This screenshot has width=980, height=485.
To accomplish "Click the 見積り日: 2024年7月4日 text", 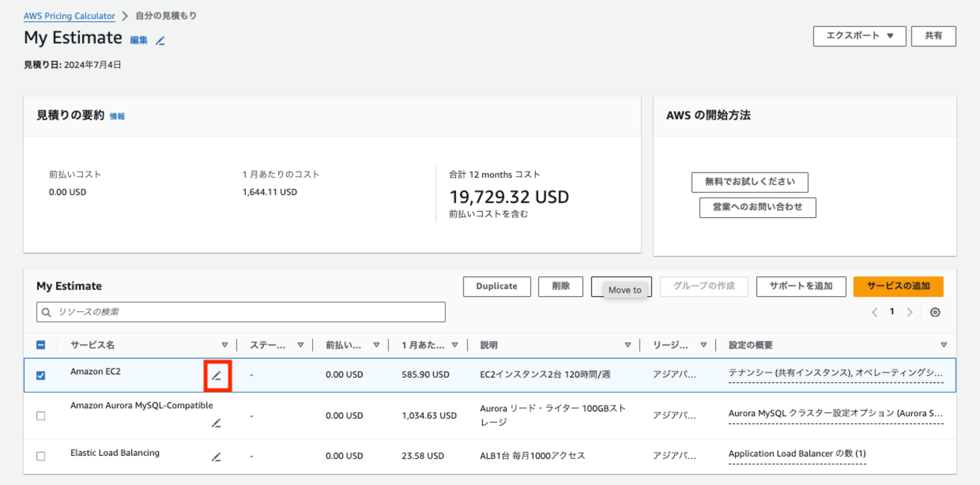I will pos(73,65).
